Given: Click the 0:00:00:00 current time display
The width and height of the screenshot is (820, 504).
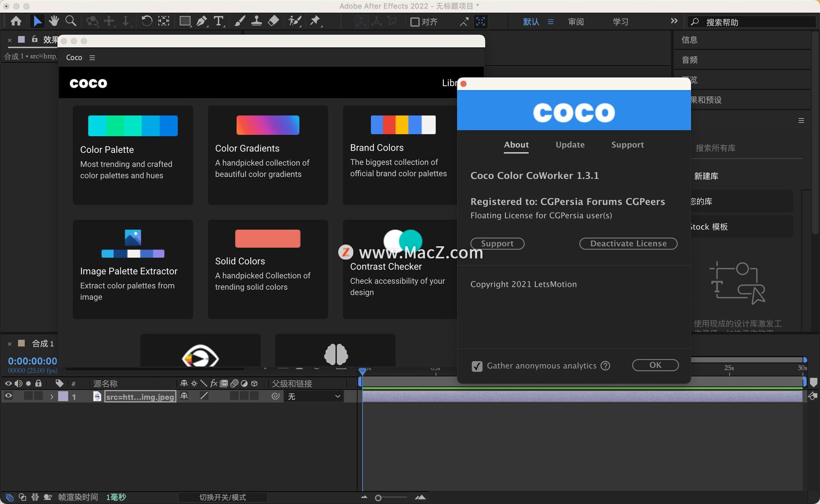Looking at the screenshot, I should pos(32,361).
